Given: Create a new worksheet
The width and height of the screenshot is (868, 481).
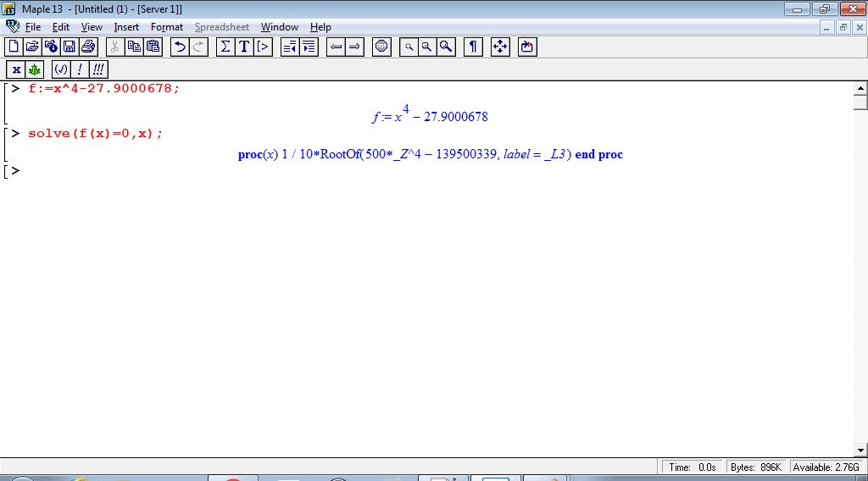Looking at the screenshot, I should tap(14, 47).
